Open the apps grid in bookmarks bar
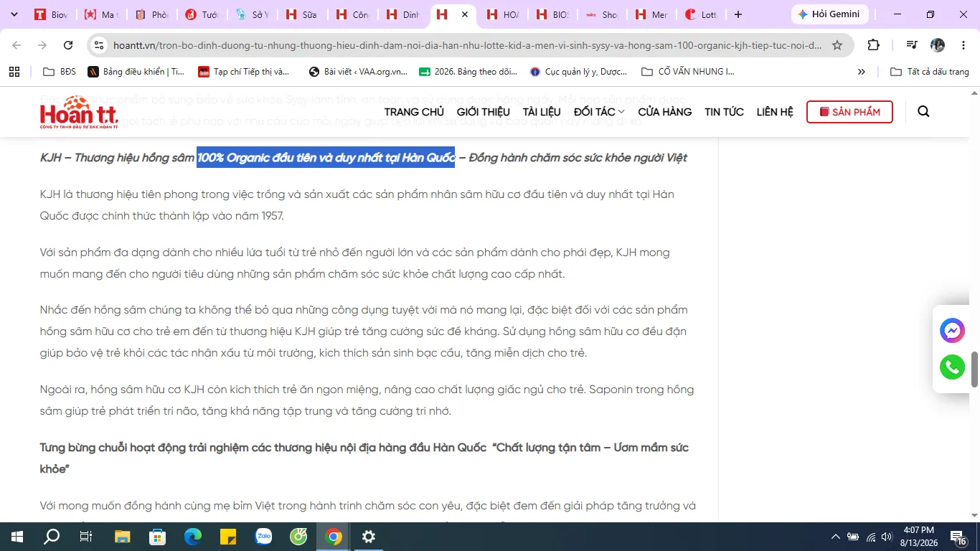This screenshot has width=980, height=551. [x=14, y=72]
